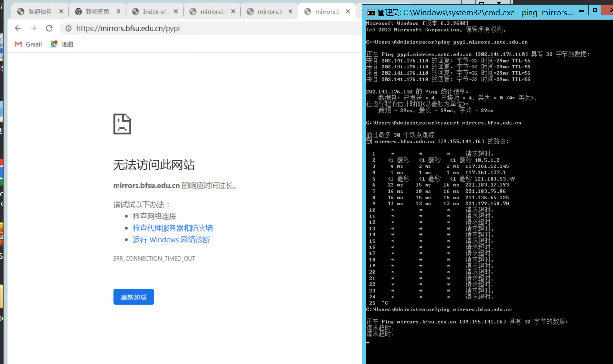The height and width of the screenshot is (364, 613).
Task: Open the 检查代理服务器和防火墙 link
Action: (x=172, y=228)
